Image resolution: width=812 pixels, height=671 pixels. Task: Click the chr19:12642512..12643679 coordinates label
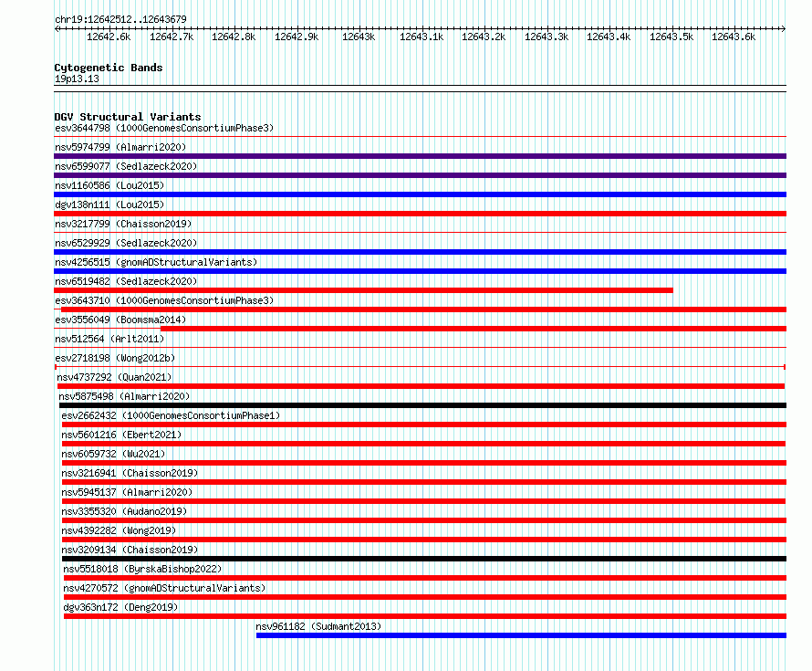pyautogui.click(x=120, y=19)
